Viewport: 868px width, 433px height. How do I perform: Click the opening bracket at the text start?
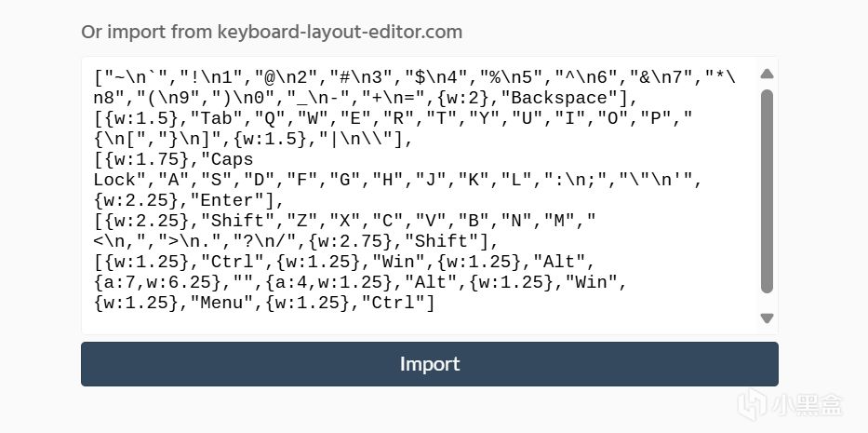pos(98,77)
